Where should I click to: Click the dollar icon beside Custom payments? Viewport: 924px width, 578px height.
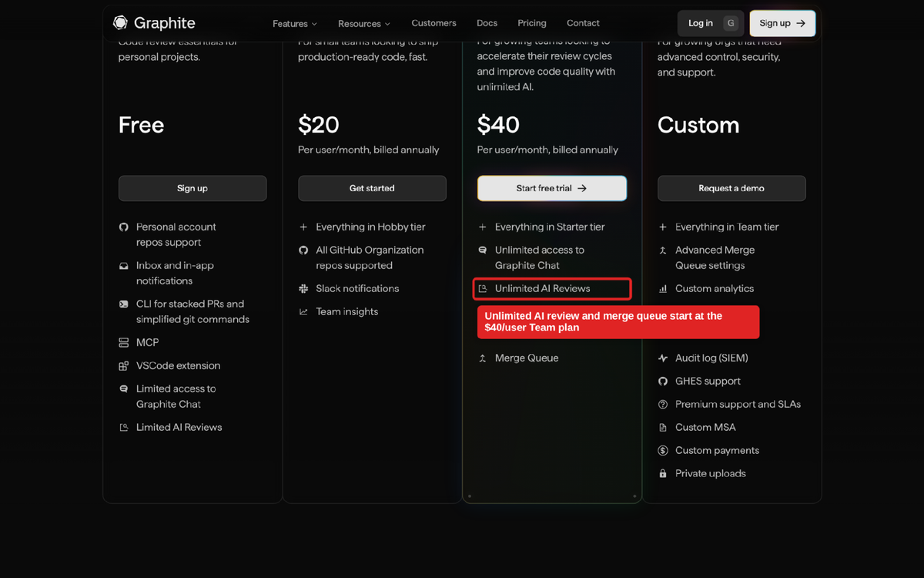pos(663,450)
